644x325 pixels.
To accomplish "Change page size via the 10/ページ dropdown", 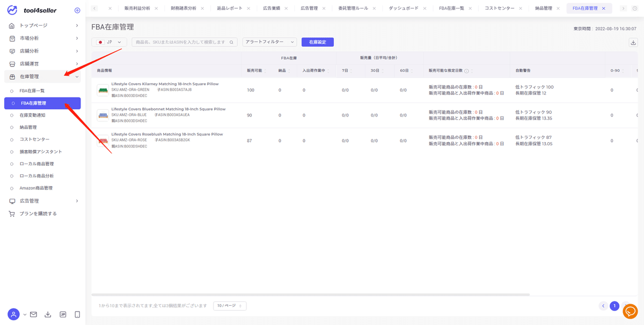I will 230,306.
